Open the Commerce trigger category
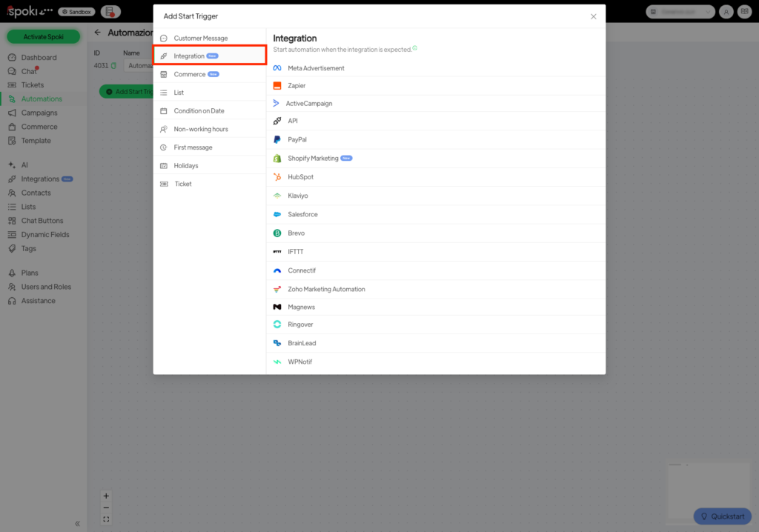The height and width of the screenshot is (532, 759). coord(190,74)
